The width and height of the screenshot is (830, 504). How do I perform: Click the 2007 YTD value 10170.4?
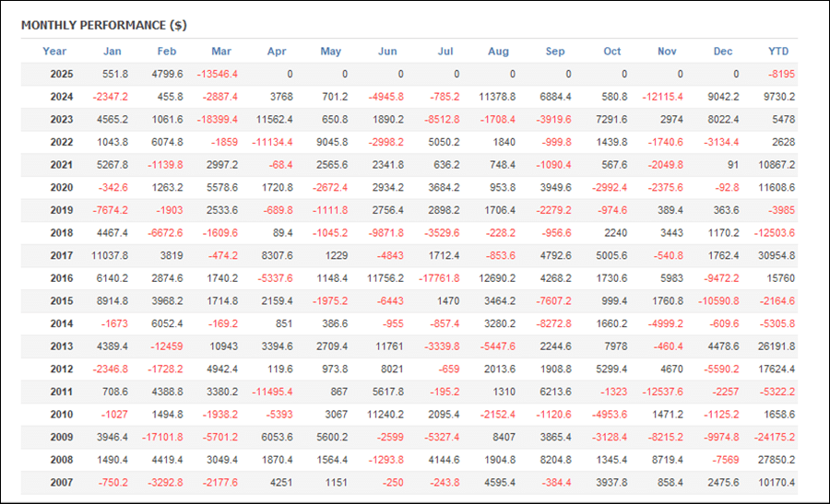click(x=777, y=483)
